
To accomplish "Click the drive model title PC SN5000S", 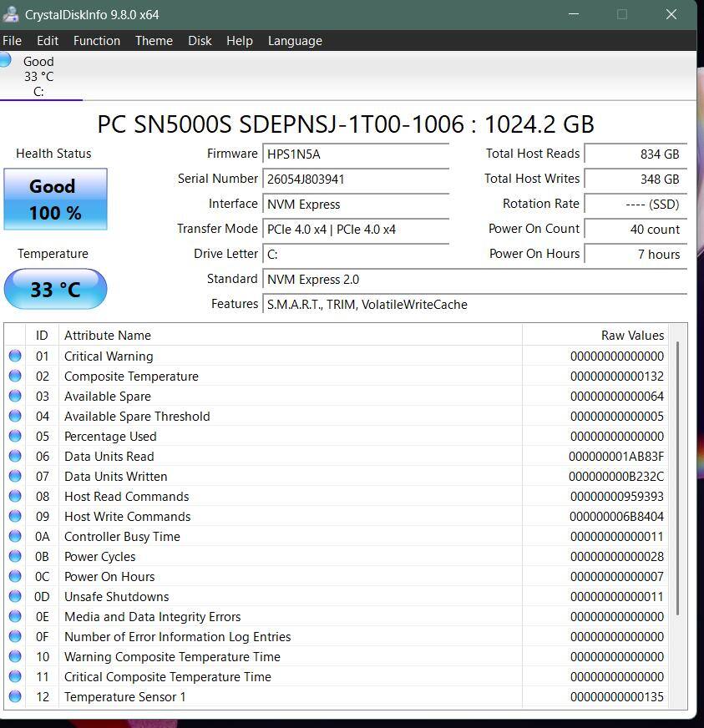I will pos(346,124).
